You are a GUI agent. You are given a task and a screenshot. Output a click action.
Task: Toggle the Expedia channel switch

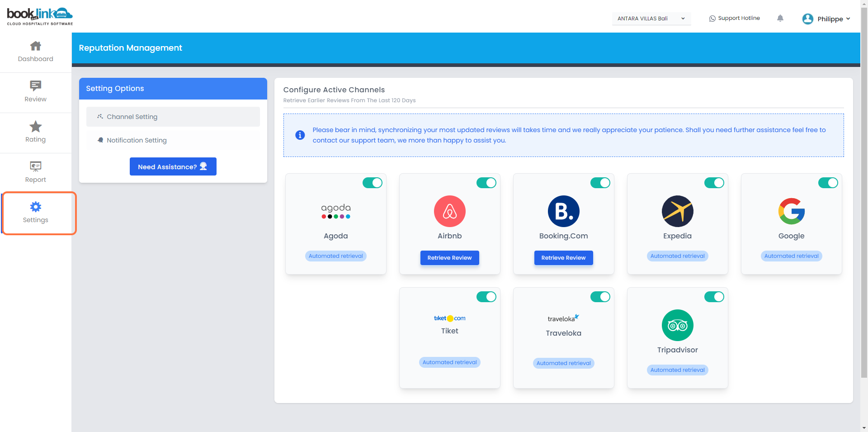(x=714, y=183)
